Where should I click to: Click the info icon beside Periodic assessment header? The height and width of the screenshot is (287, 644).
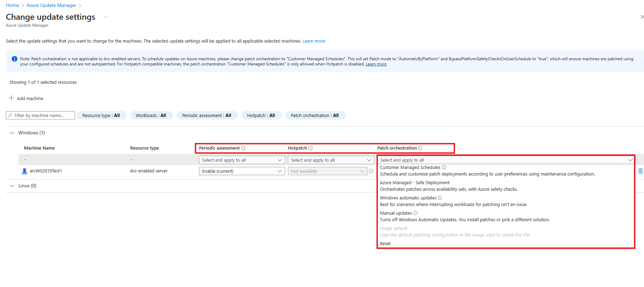click(243, 148)
